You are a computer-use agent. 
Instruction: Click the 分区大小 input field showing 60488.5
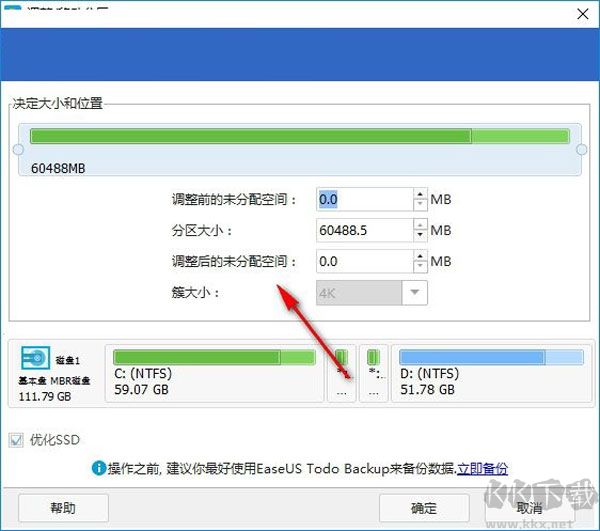pyautogui.click(x=365, y=230)
